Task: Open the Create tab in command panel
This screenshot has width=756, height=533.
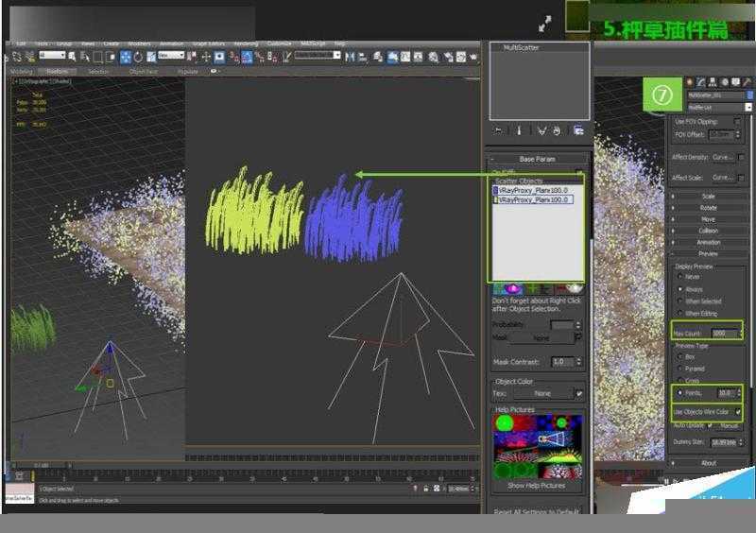Action: pyautogui.click(x=689, y=82)
